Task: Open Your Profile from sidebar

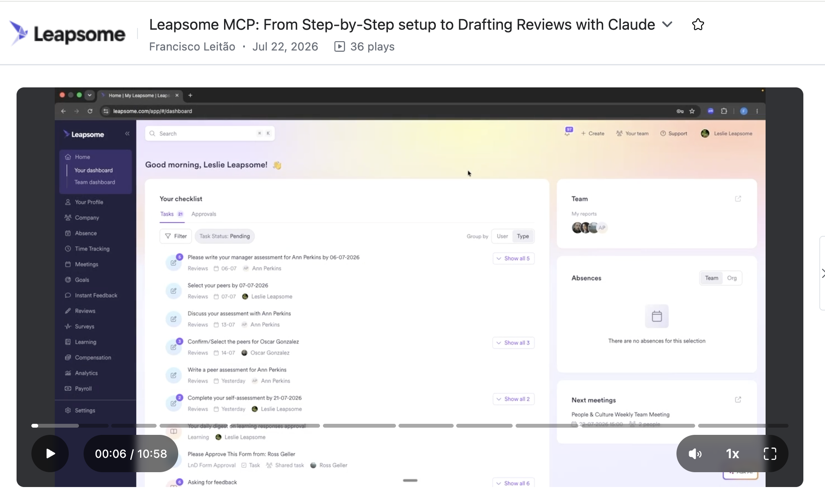Action: point(89,202)
